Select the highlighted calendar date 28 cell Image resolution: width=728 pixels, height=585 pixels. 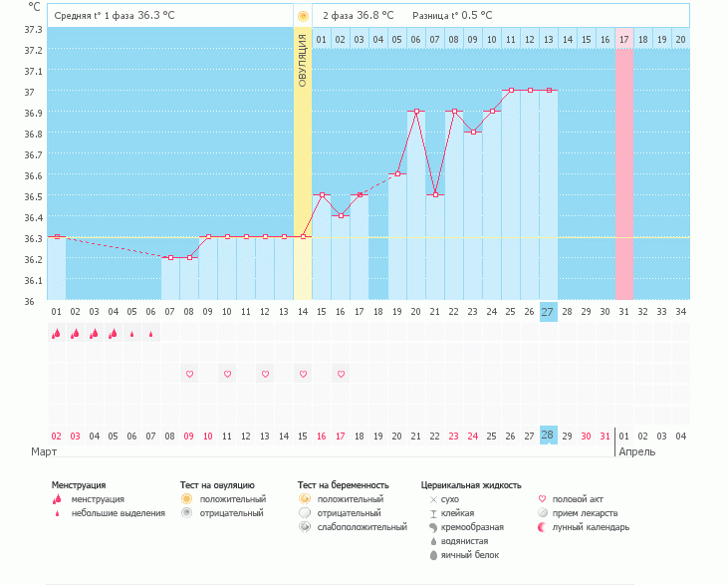pyautogui.click(x=549, y=436)
